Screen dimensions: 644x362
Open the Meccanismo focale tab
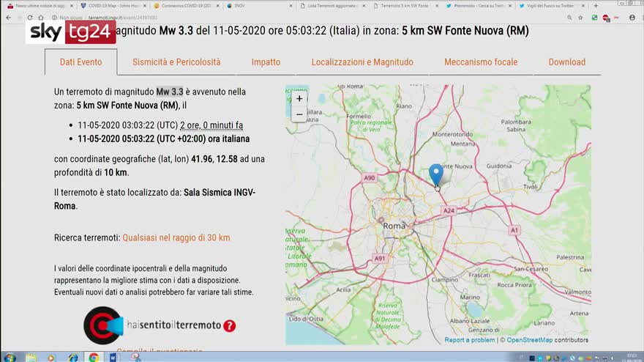click(481, 62)
